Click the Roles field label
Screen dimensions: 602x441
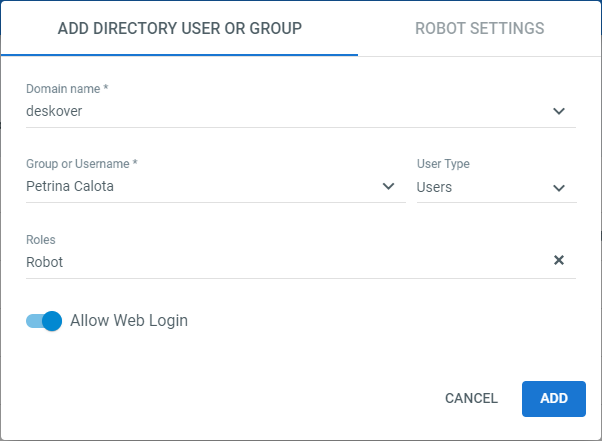(x=41, y=239)
